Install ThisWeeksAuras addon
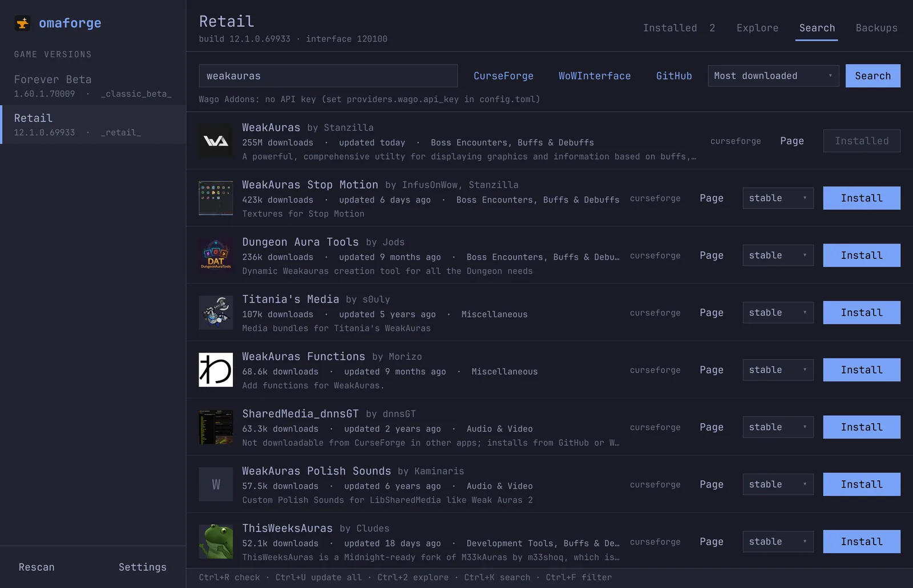 click(862, 541)
